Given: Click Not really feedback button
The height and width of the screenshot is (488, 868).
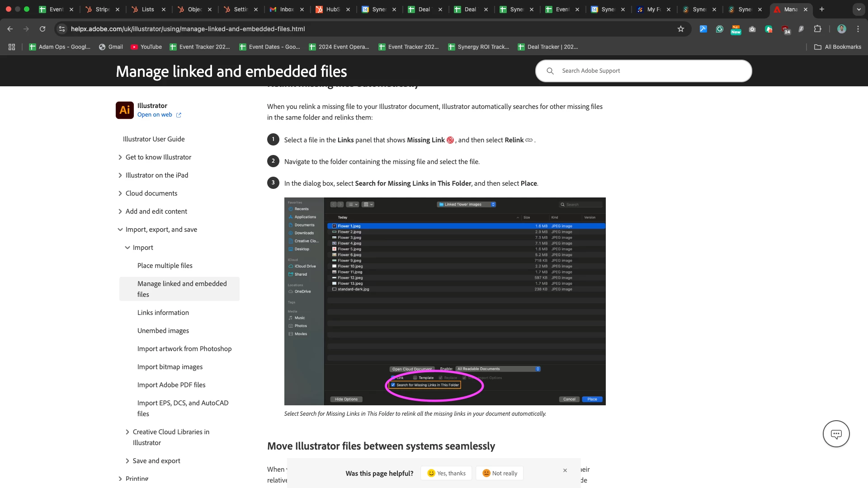Looking at the screenshot, I should (500, 473).
